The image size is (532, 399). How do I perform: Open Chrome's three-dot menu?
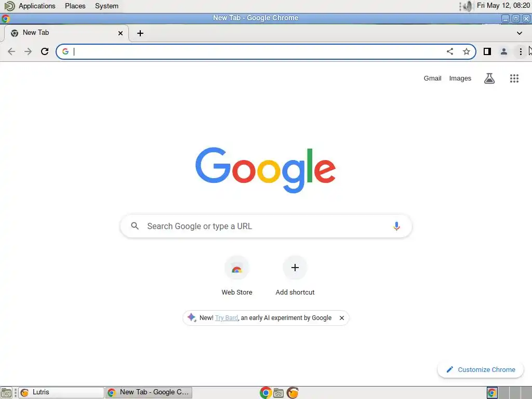coord(521,51)
